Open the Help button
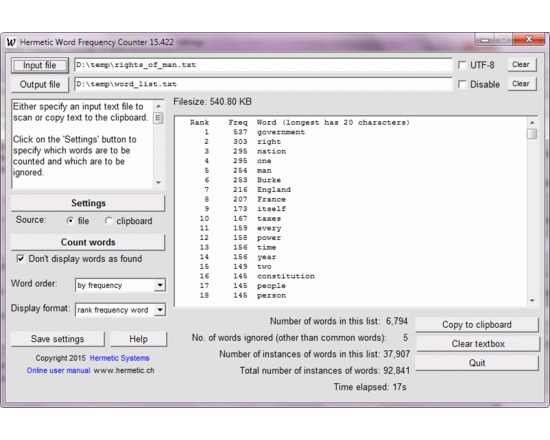 138,339
